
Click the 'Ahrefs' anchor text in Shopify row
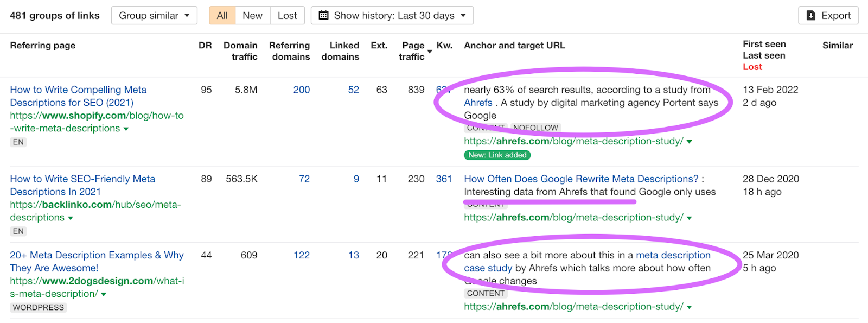pyautogui.click(x=478, y=103)
